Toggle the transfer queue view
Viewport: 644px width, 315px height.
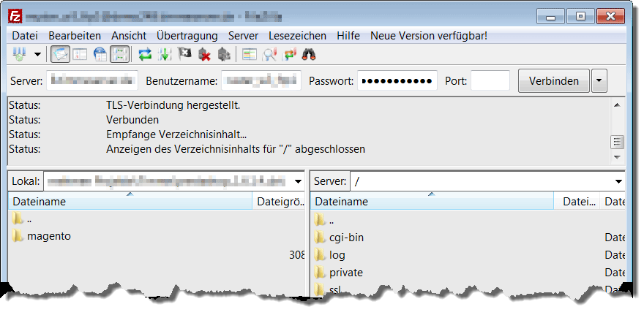119,54
